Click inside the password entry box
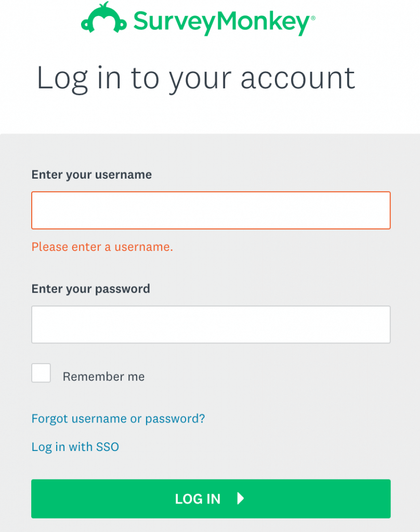420x532 pixels. pyautogui.click(x=211, y=324)
